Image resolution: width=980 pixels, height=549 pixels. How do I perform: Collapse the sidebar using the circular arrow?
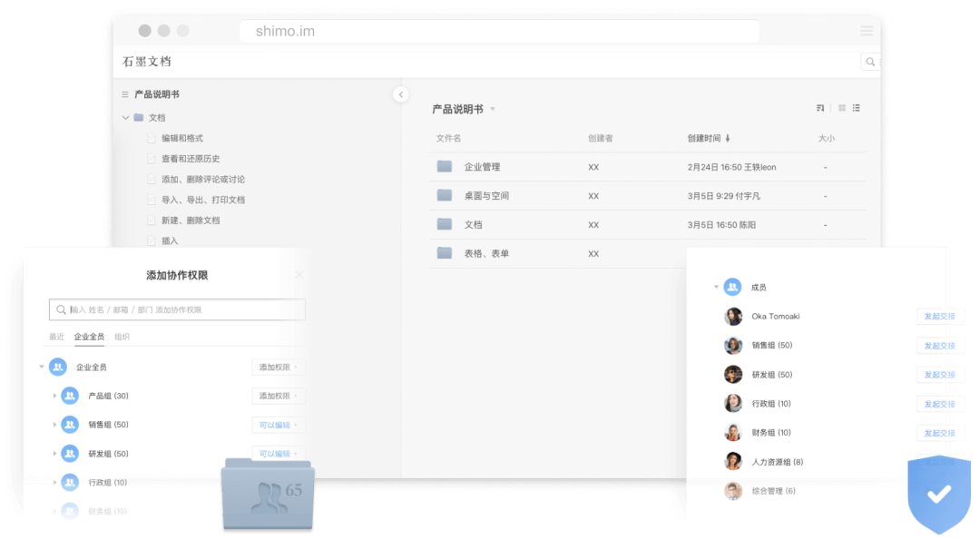[x=399, y=93]
